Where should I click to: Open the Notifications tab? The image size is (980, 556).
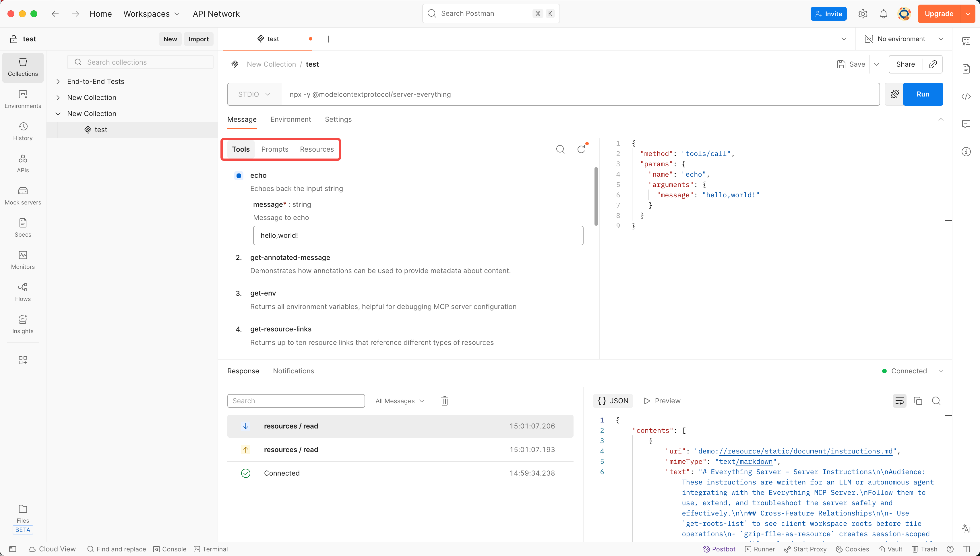[x=293, y=371]
